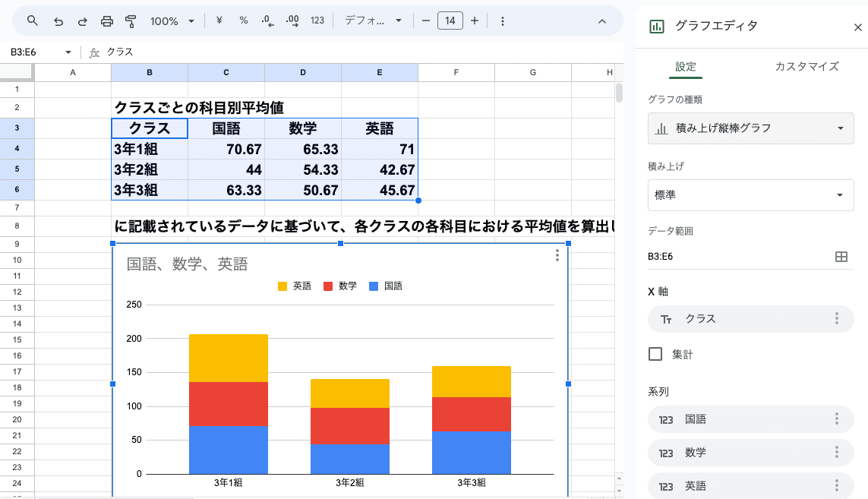Click the chart title 国語、数学、英語
Image resolution: width=868 pixels, height=499 pixels.
pyautogui.click(x=187, y=264)
